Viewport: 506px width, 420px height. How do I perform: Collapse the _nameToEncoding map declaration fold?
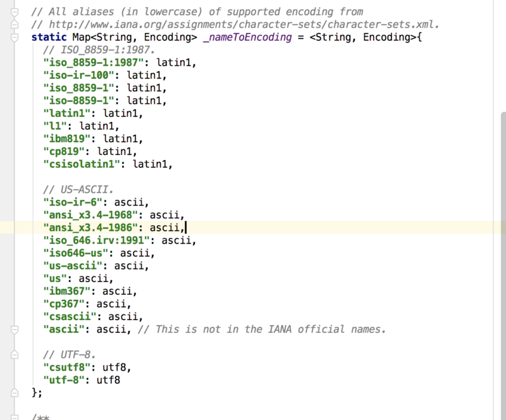point(15,37)
